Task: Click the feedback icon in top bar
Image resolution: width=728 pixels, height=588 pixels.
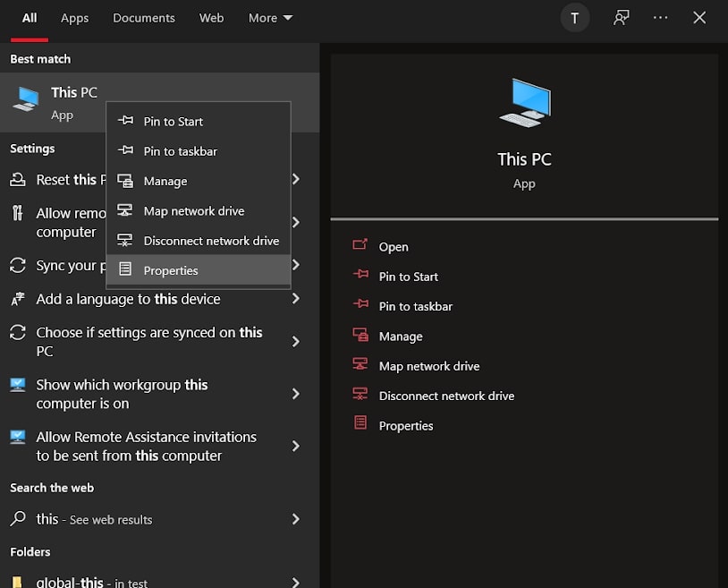Action: (621, 18)
